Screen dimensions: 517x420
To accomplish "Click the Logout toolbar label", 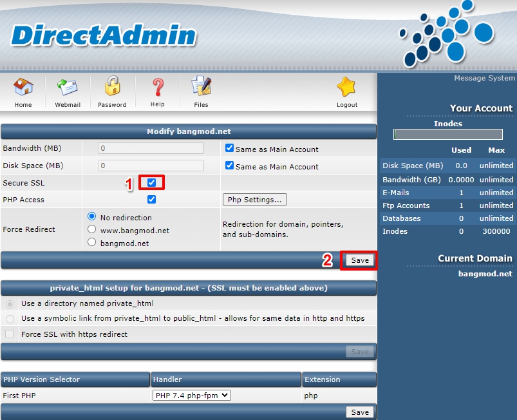I will 347,105.
